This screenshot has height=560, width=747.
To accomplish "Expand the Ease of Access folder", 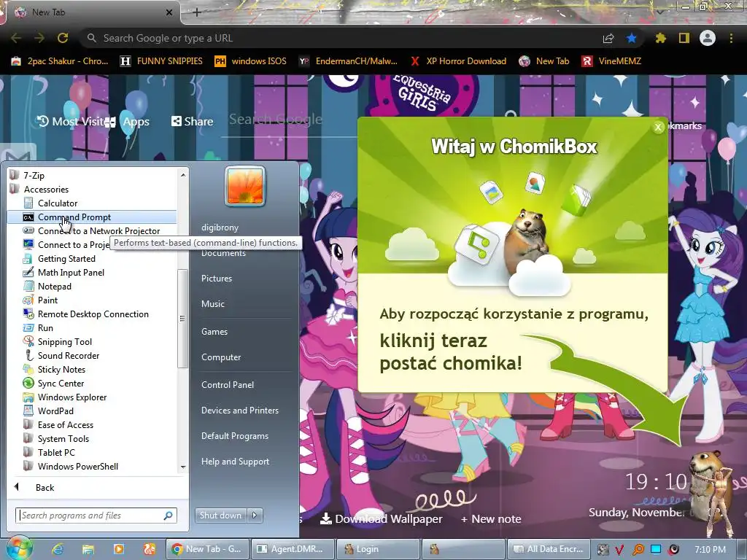I will (x=65, y=425).
